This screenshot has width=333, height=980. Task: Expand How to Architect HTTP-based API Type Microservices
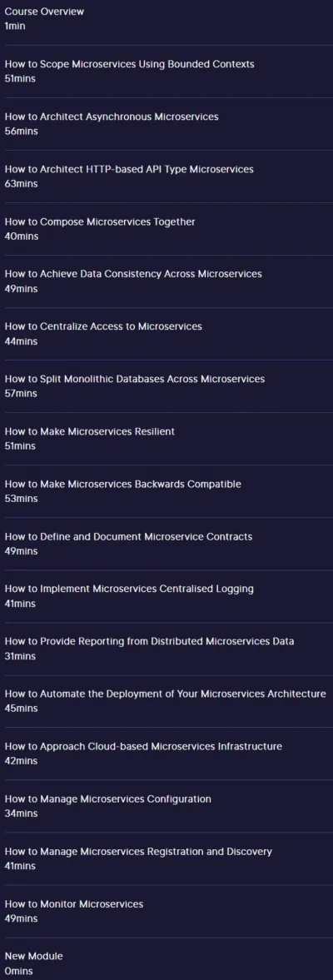click(166, 177)
